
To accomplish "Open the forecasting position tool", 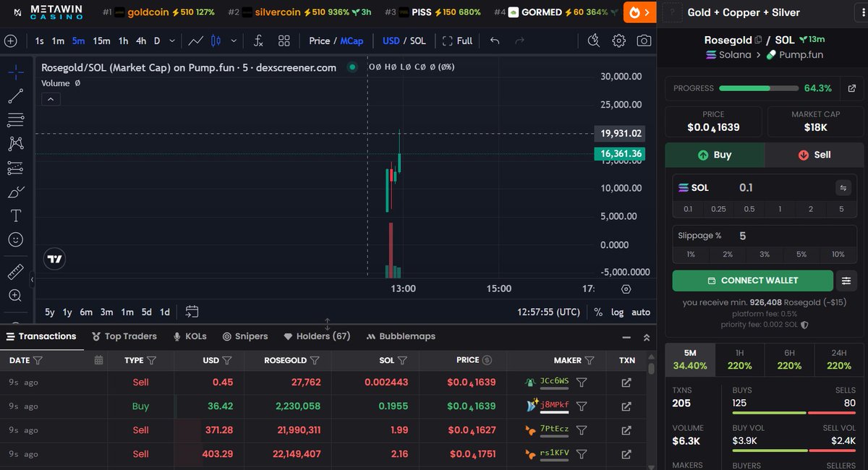I will [x=15, y=168].
